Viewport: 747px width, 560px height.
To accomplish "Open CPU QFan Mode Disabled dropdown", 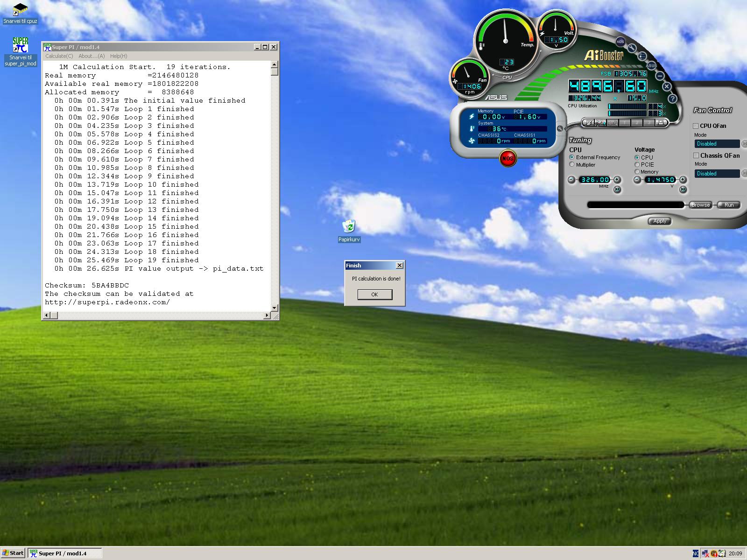I will [718, 144].
